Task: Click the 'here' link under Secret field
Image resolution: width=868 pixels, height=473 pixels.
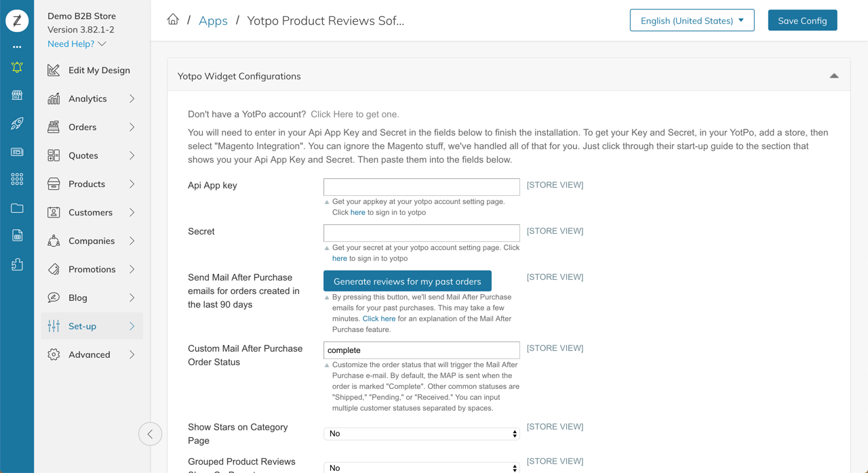Action: pos(339,258)
